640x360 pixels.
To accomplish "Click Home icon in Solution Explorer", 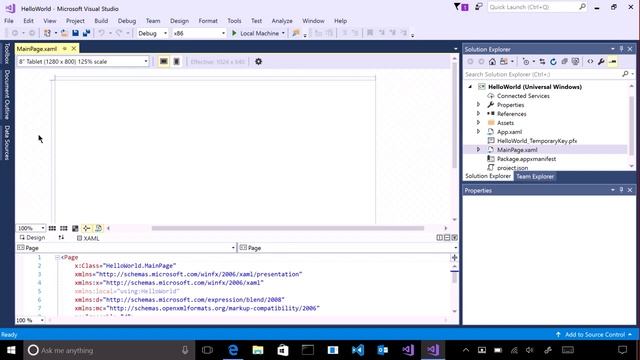I will (492, 62).
